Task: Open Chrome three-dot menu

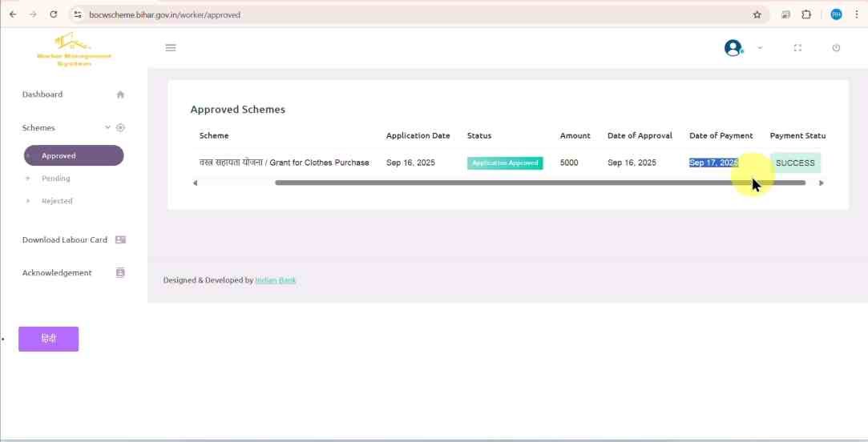Action: coord(856,14)
